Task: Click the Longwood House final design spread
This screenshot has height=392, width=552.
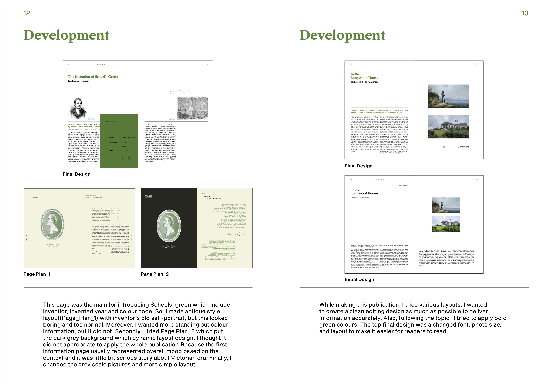Action: [414, 110]
